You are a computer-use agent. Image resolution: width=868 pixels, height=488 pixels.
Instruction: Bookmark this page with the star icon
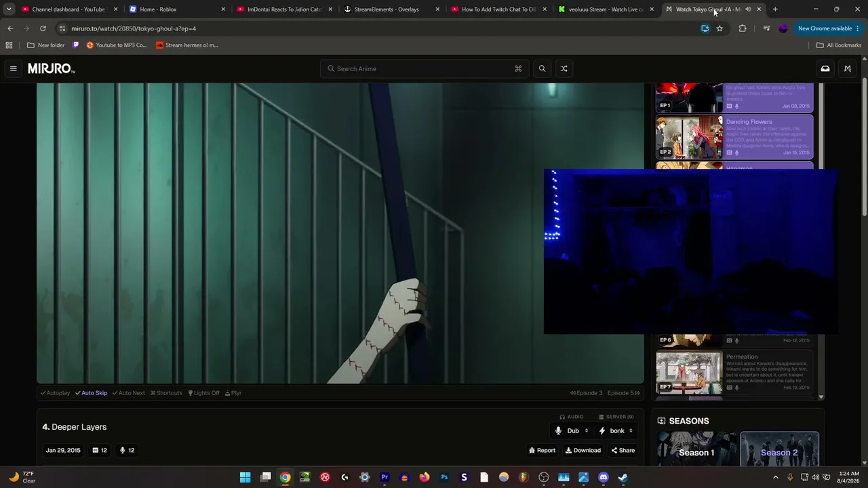click(719, 28)
